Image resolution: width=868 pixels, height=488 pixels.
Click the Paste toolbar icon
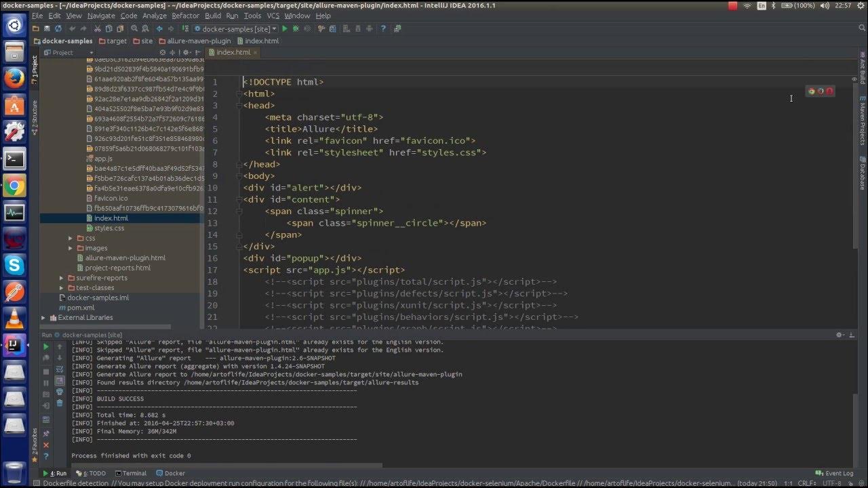pyautogui.click(x=120, y=29)
